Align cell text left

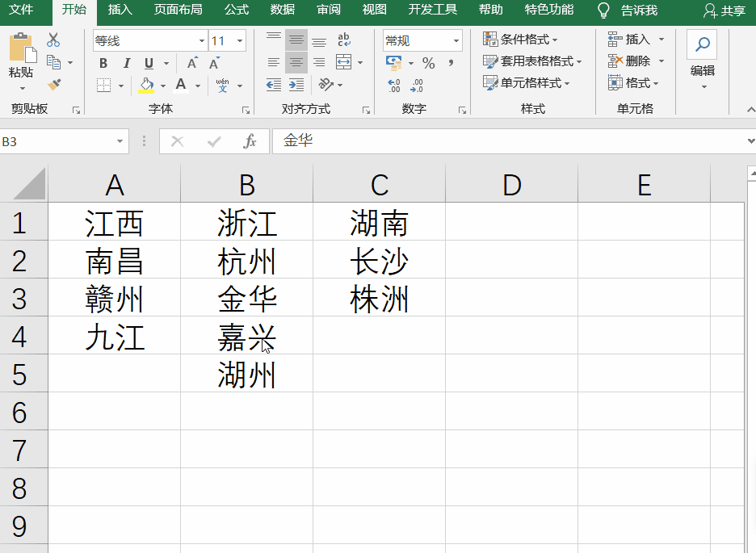point(273,62)
